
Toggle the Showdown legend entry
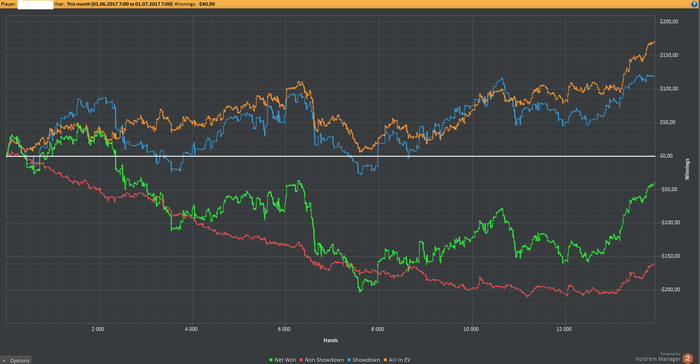point(363,360)
